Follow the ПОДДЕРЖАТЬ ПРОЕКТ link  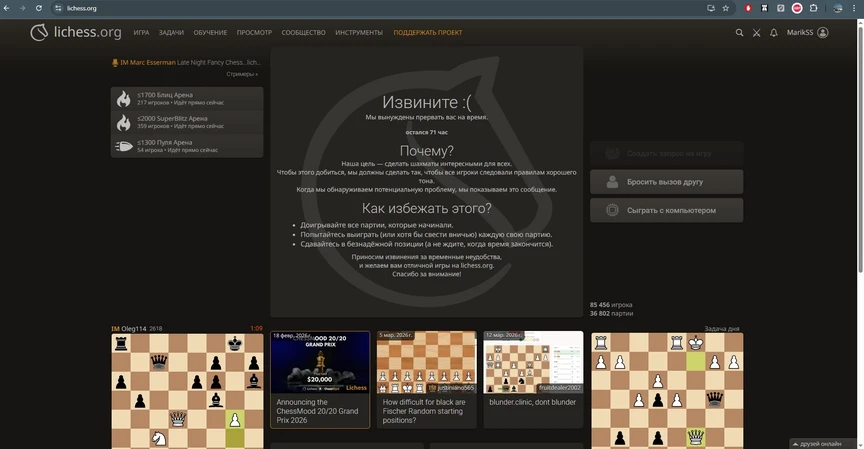coord(428,33)
